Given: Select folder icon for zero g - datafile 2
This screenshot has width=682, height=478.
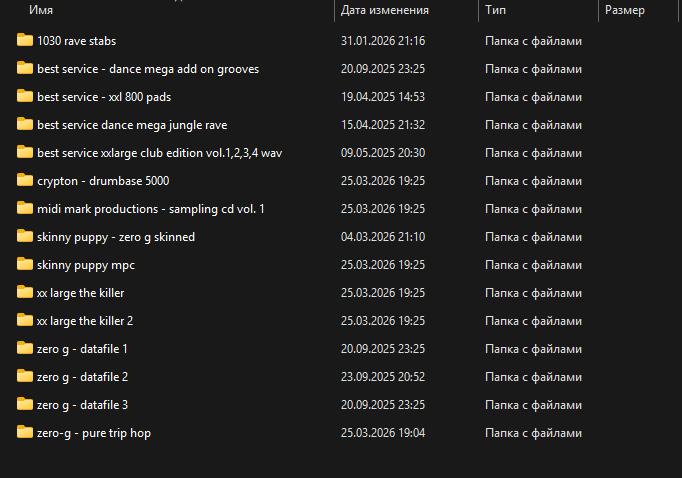Looking at the screenshot, I should coord(25,377).
